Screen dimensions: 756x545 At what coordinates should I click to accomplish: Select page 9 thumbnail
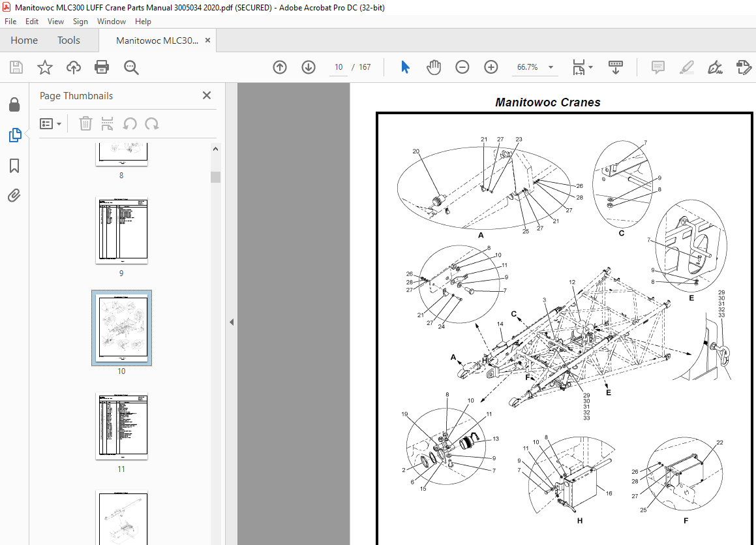coord(121,230)
